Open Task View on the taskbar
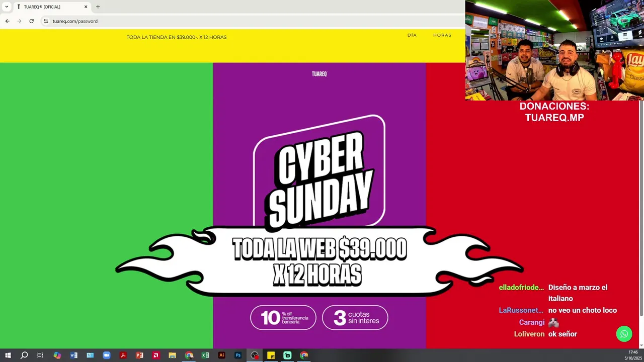The image size is (644, 362). pyautogui.click(x=40, y=355)
